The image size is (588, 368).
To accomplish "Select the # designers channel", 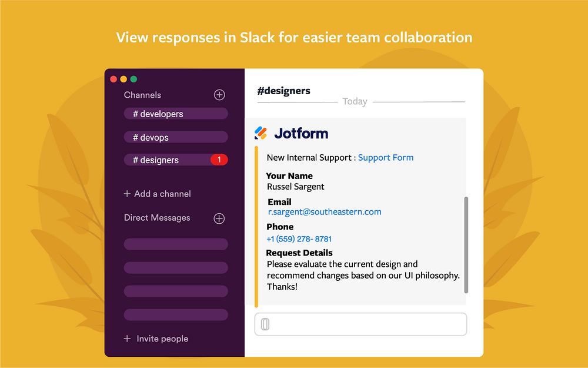I will click(176, 160).
